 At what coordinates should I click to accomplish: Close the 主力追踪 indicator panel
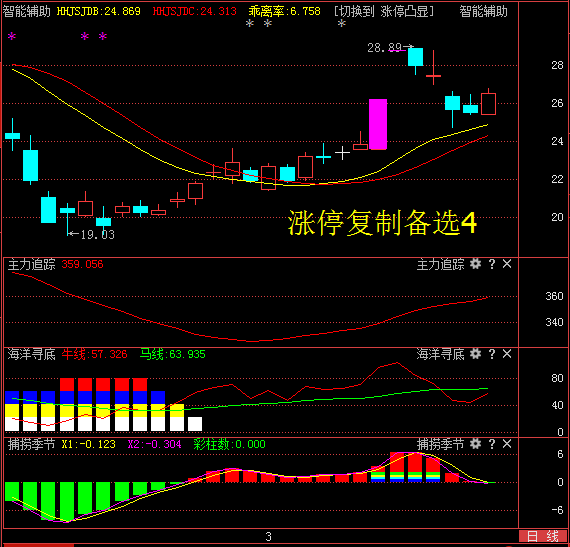click(x=507, y=264)
